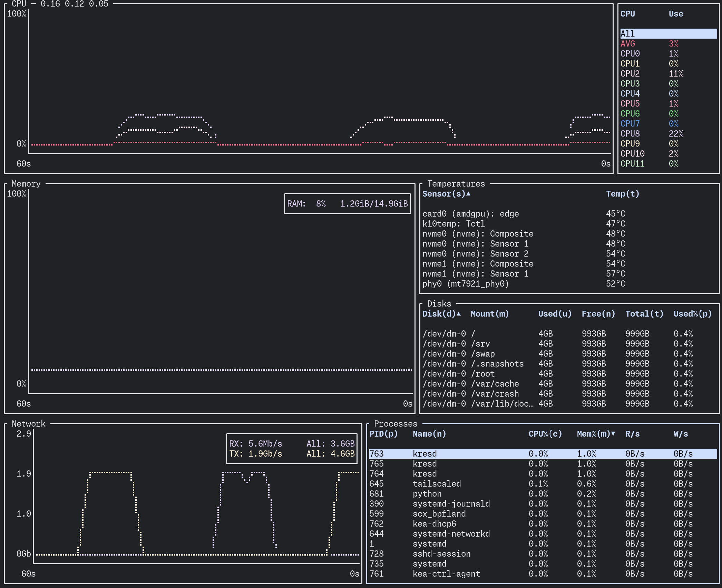Click the Temp(t) column header
Screen dimensions: 722x588
click(x=622, y=194)
